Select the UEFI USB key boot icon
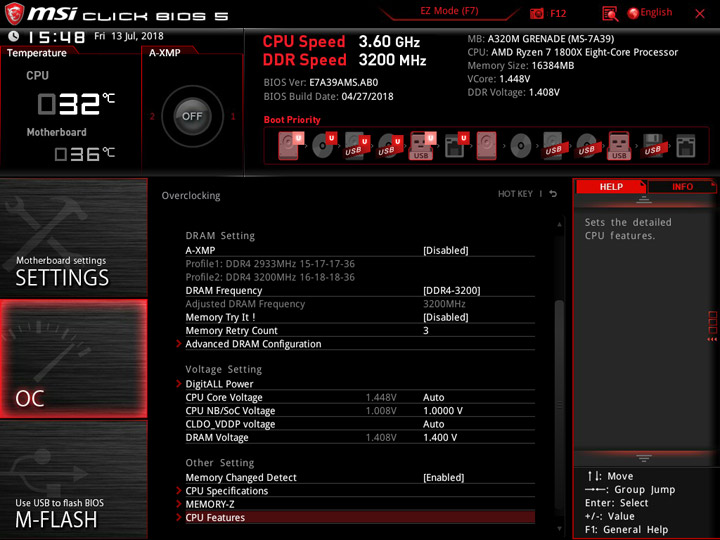 [422, 146]
